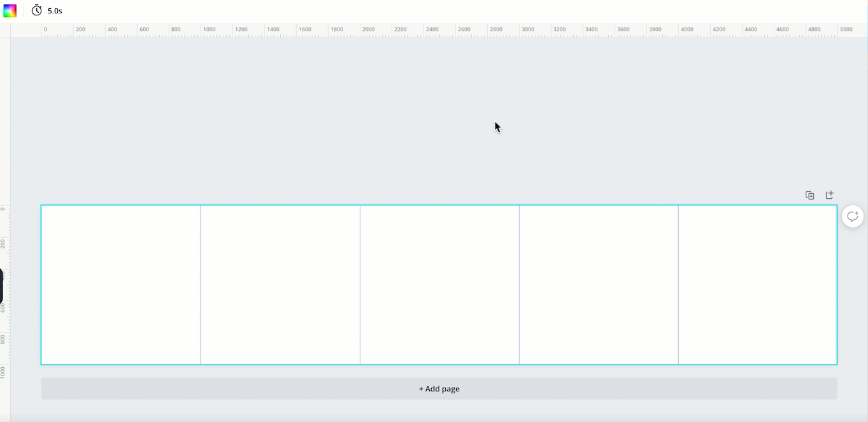
Task: Duplicate the page using the copy icon
Action: tap(809, 195)
